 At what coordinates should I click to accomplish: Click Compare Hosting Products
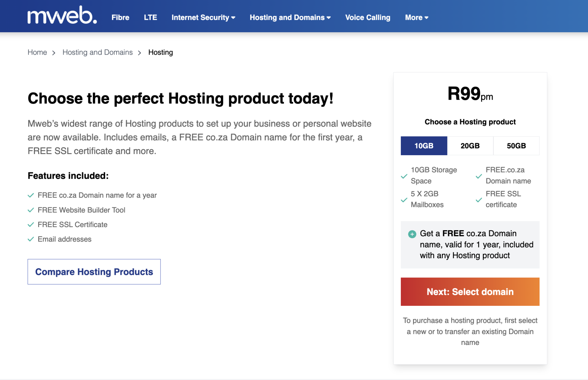(x=94, y=272)
